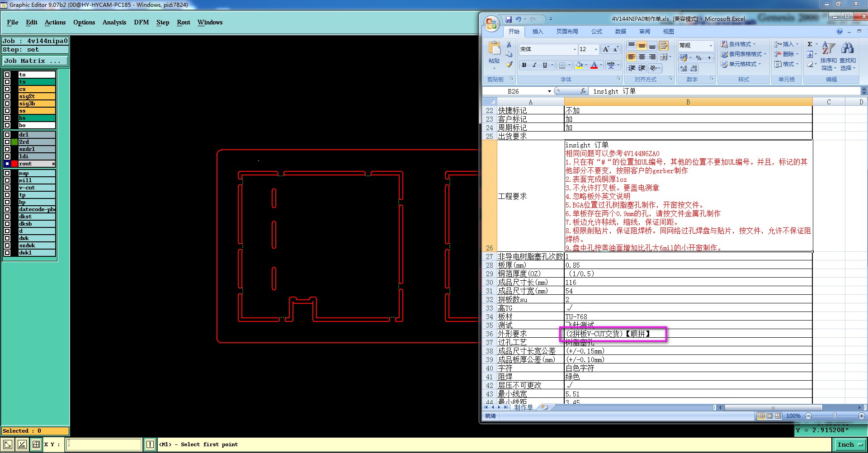Click the exclamation mark button by coordinate field

pos(150,444)
